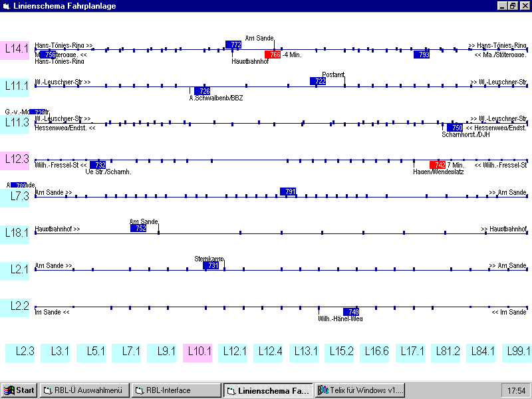The image size is (532, 399).
Task: Select vehicle 732 on line L12.3
Action: (x=98, y=165)
